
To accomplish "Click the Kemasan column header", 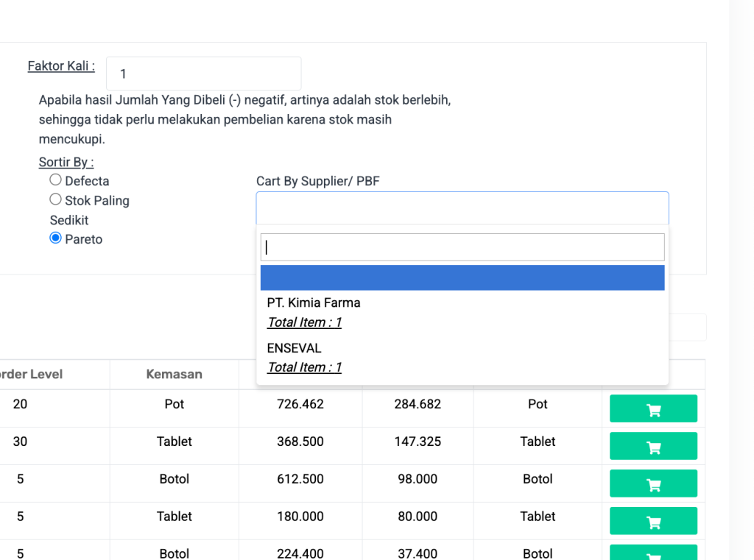I will [174, 374].
